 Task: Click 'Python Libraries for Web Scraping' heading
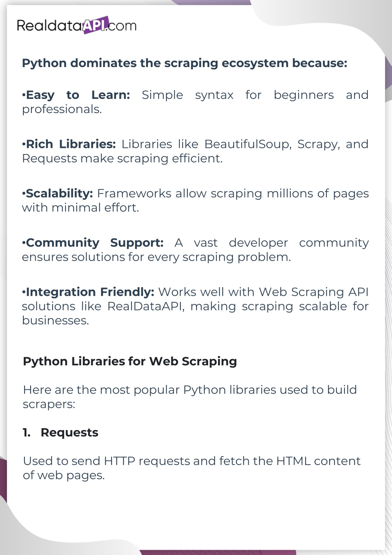(x=130, y=361)
